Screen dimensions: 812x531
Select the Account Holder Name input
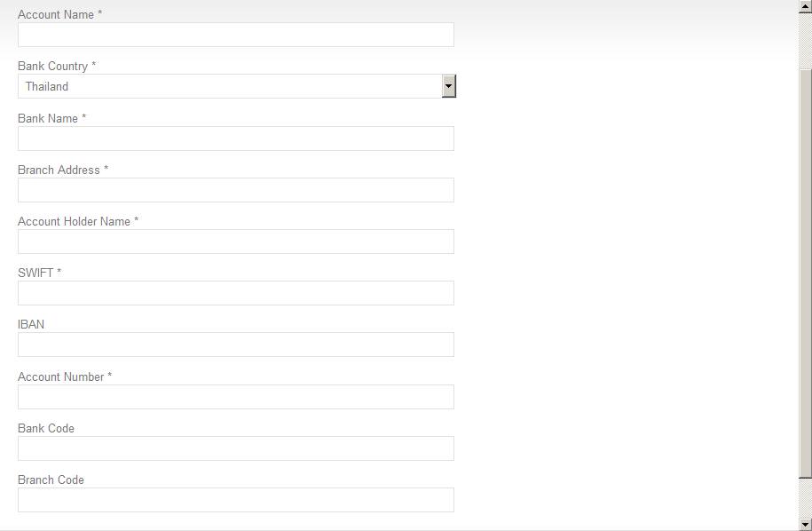[235, 242]
